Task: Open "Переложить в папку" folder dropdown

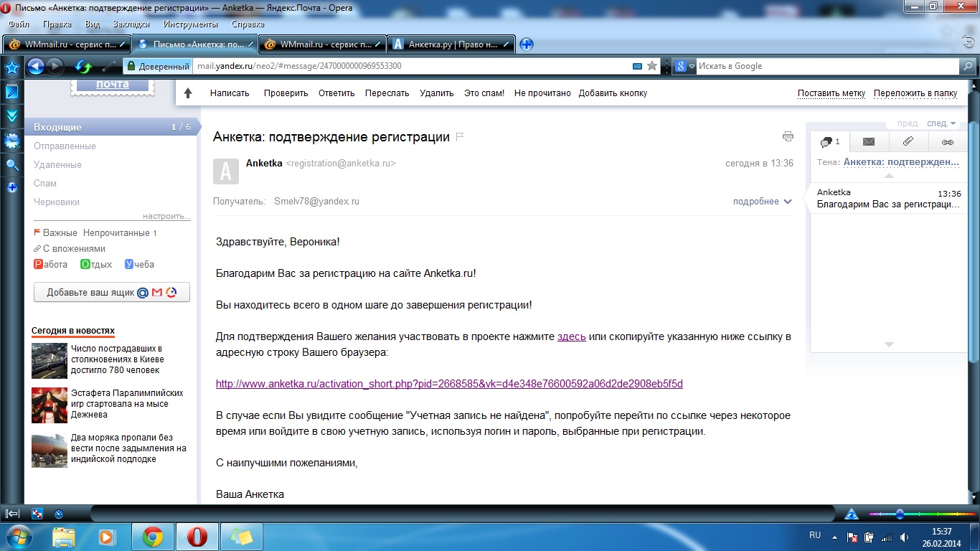Action: (915, 93)
